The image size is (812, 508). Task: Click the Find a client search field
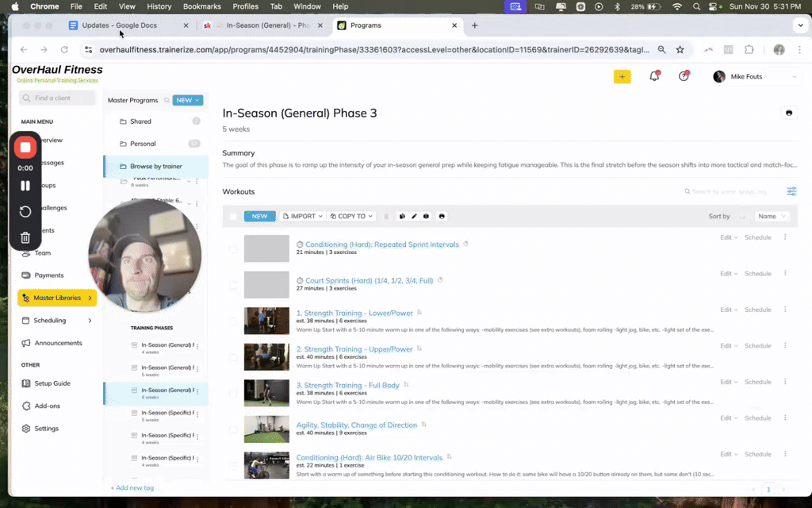(x=57, y=98)
